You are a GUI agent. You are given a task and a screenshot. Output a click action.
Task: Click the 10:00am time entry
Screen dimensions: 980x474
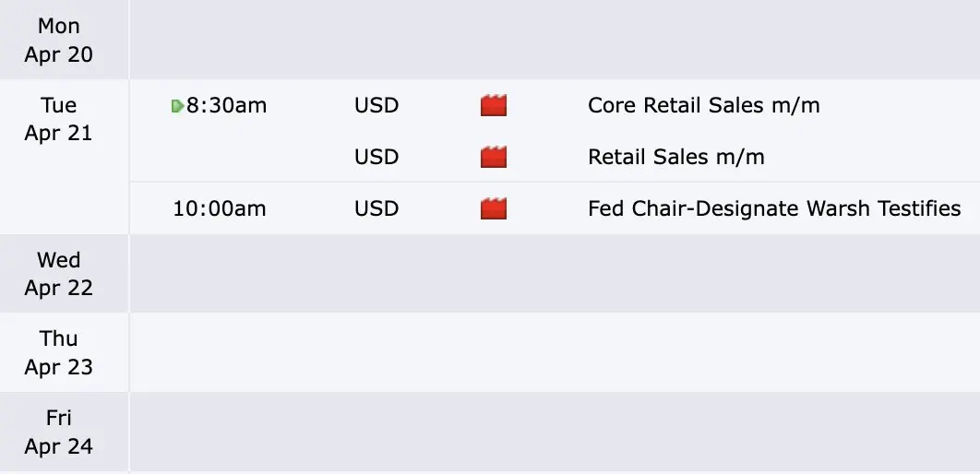[x=220, y=209]
